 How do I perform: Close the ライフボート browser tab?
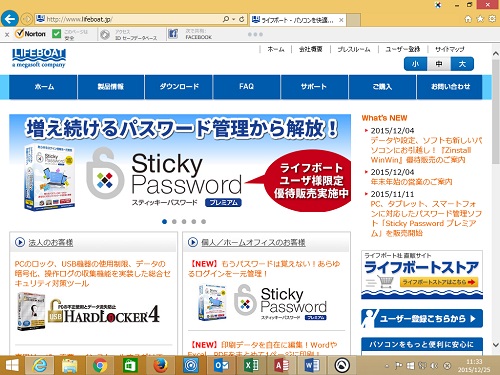tap(341, 20)
